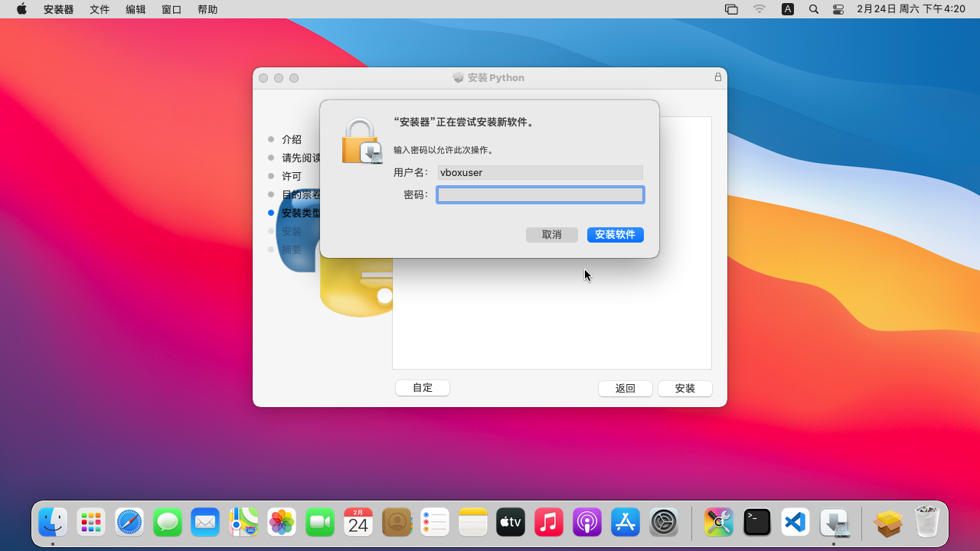Screen dimensions: 980x551
Task: Open the 编辑 menu
Action: tap(136, 9)
